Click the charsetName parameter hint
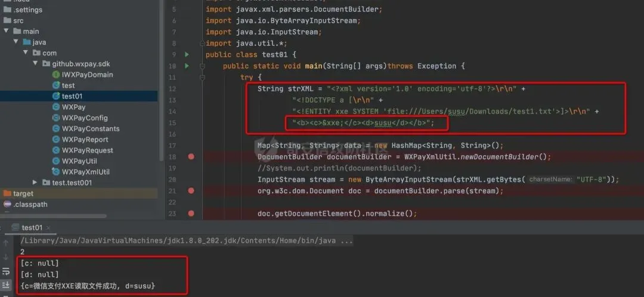Viewport: 644px width, 297px height. point(550,179)
